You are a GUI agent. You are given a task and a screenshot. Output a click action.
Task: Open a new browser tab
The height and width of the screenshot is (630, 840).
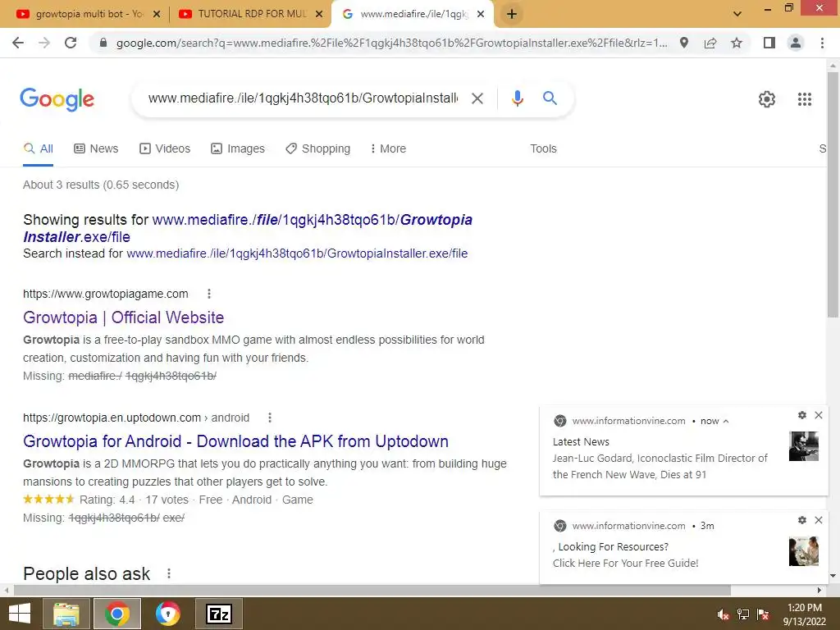tap(512, 14)
